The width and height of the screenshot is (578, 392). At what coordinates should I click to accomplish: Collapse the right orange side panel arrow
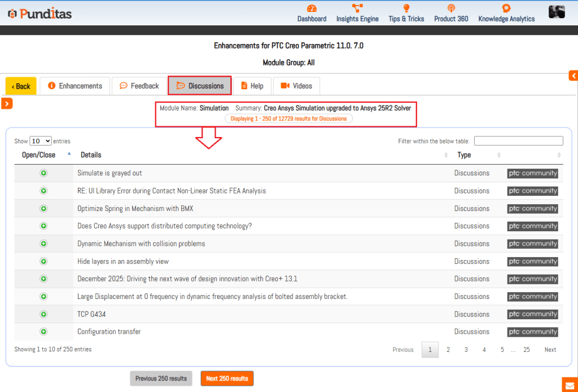(x=573, y=76)
